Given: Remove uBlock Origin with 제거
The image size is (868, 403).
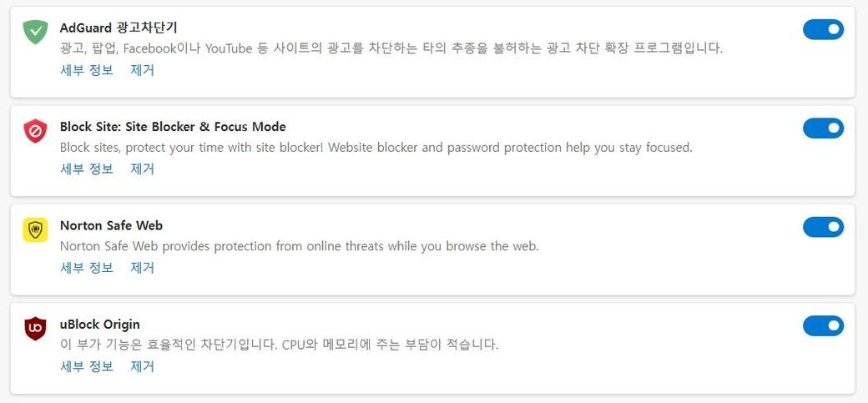Looking at the screenshot, I should point(143,366).
